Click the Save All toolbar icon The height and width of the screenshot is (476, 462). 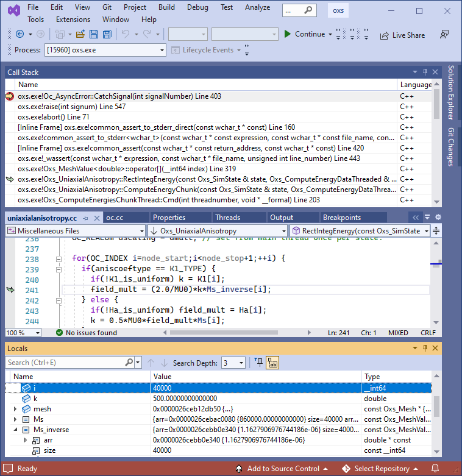pos(105,35)
